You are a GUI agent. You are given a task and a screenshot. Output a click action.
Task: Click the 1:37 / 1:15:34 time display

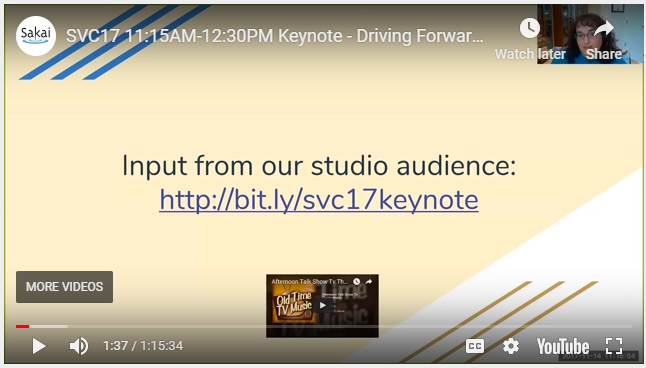(143, 346)
